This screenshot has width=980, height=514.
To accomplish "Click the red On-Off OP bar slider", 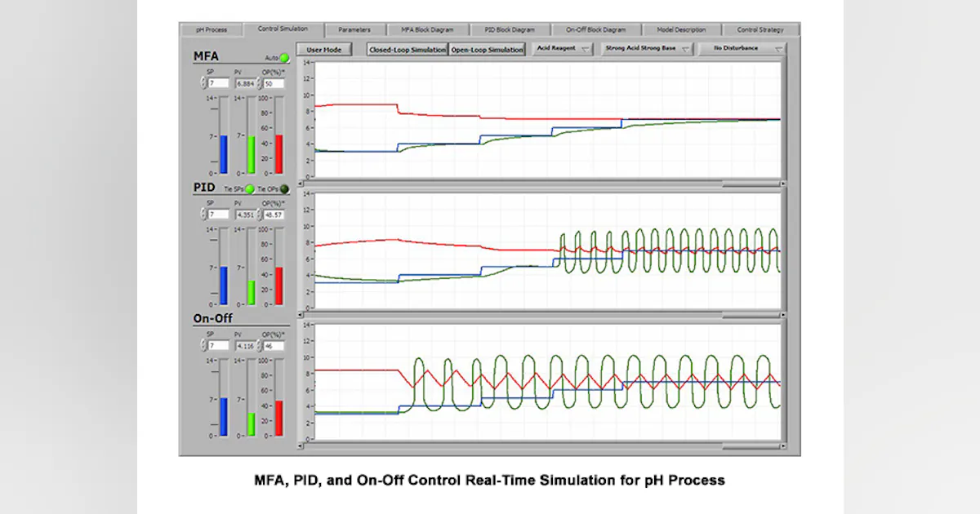I will click(279, 398).
